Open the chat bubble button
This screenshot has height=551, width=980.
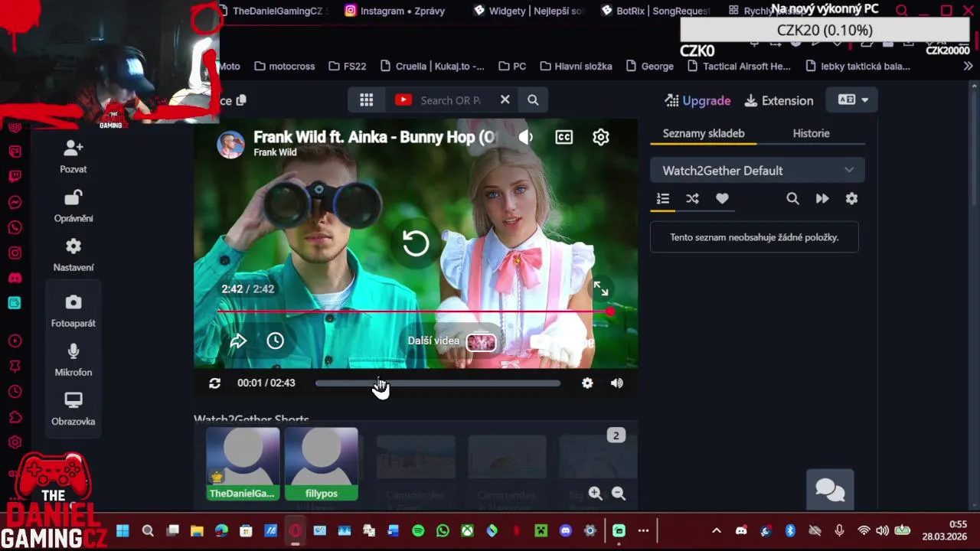click(x=830, y=489)
